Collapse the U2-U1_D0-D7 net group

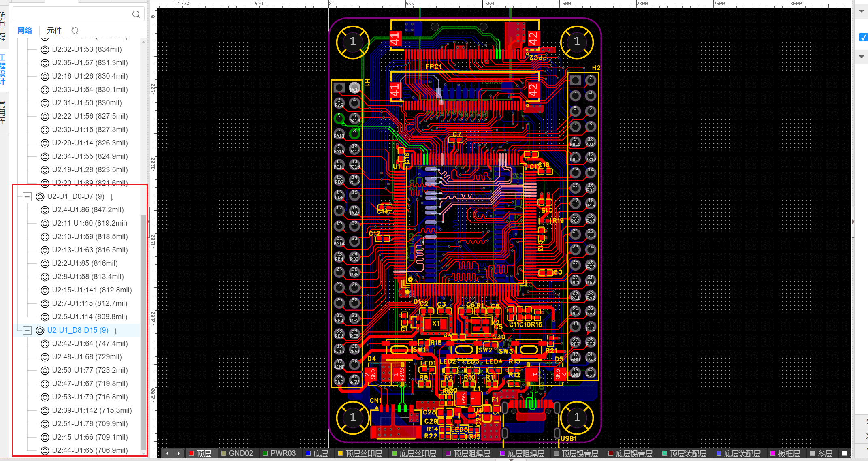pos(27,197)
